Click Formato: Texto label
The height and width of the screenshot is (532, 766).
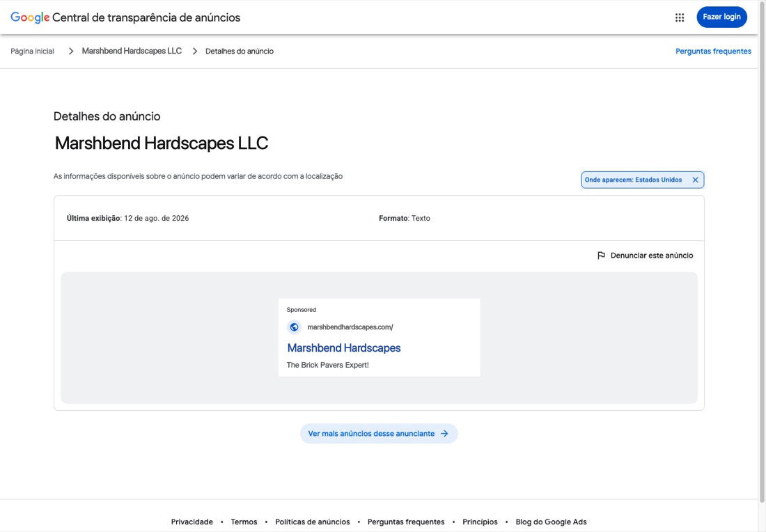[405, 219]
